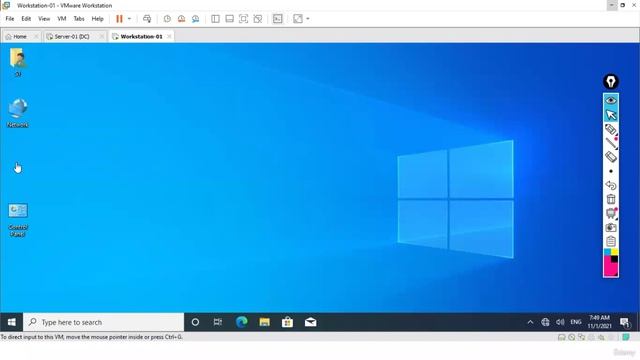
Task: Open the Tabs menu
Action: pyautogui.click(x=79, y=19)
